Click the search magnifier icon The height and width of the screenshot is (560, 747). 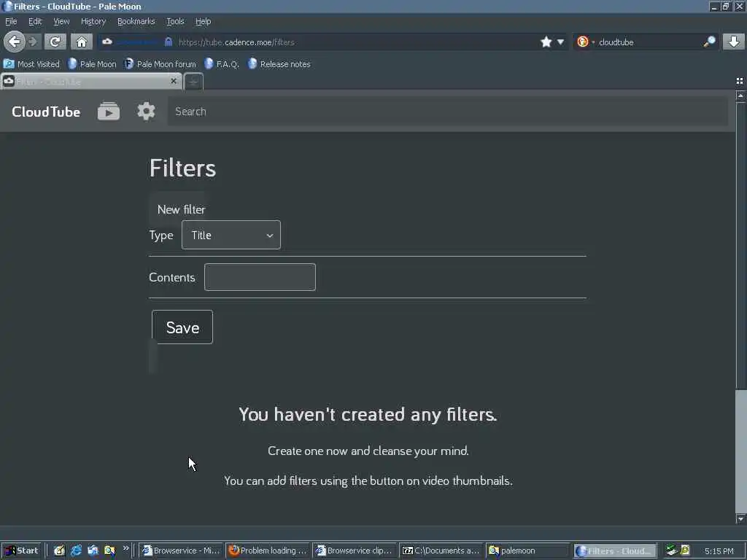click(709, 42)
